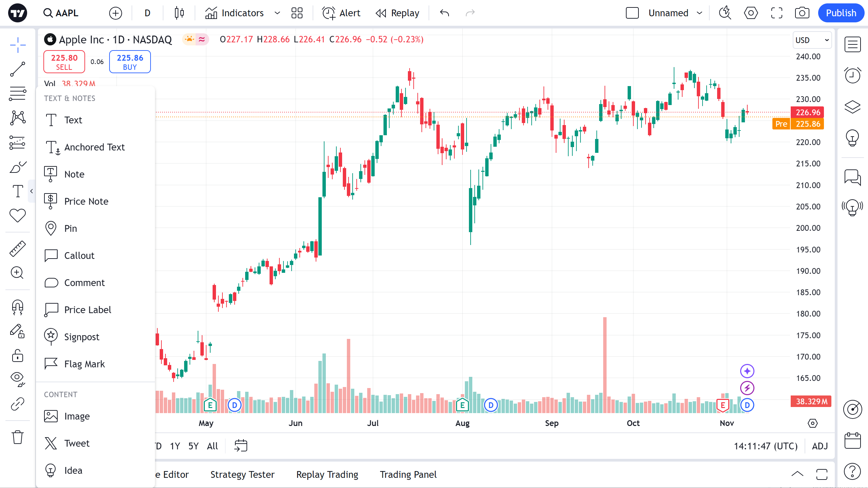The width and height of the screenshot is (868, 488).
Task: Take a chart snapshot with camera icon
Action: pos(802,13)
